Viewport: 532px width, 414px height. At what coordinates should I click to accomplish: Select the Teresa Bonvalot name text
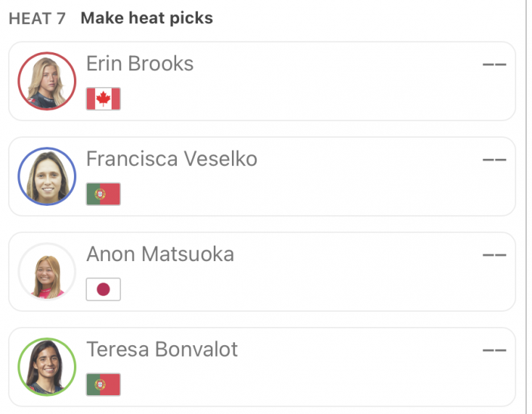point(162,349)
